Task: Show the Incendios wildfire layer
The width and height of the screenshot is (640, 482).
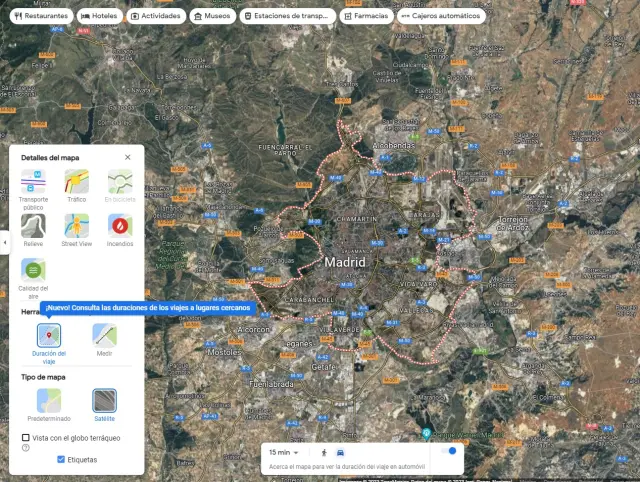Action: point(120,226)
